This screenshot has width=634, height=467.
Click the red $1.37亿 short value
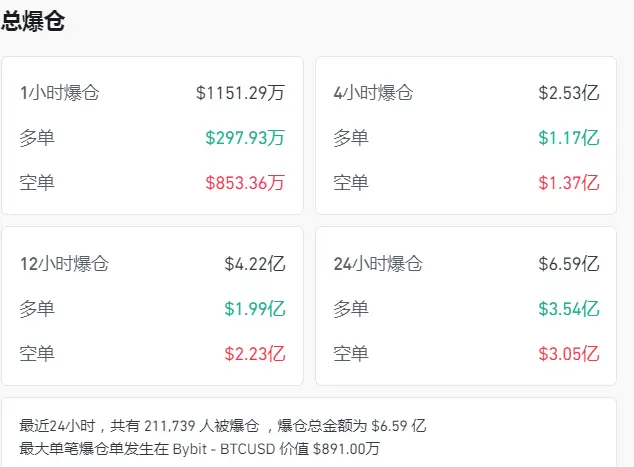(568, 182)
